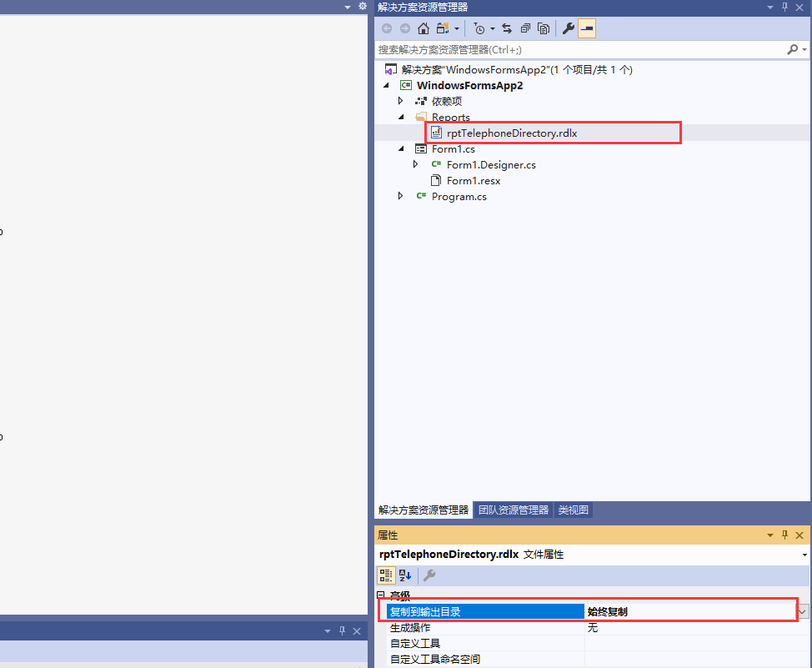Collapse the Form1.cs node
Viewport: 812px width, 668px height.
click(x=401, y=148)
